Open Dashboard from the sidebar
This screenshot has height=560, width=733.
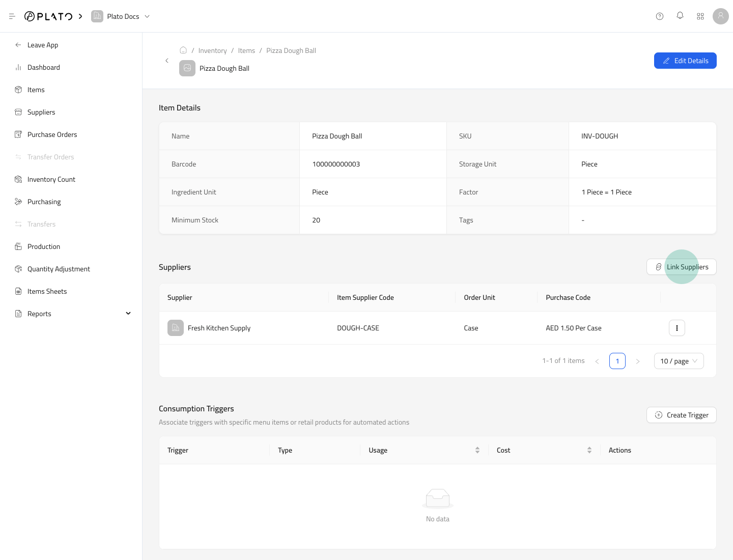point(44,67)
